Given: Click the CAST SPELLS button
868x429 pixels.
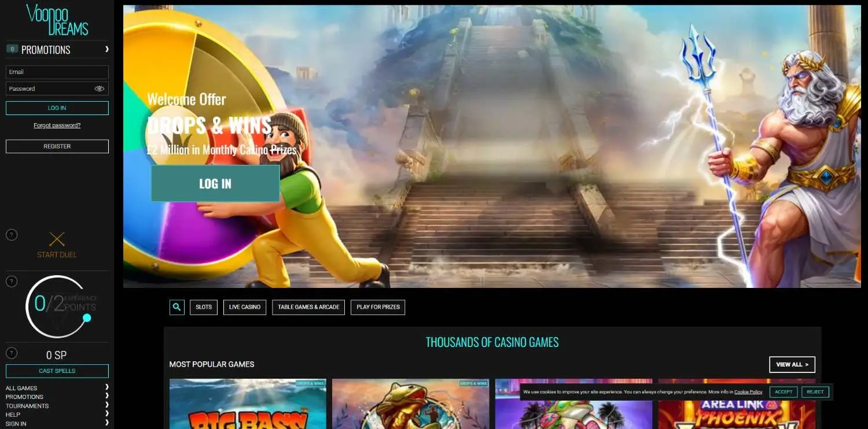Looking at the screenshot, I should pyautogui.click(x=57, y=371).
